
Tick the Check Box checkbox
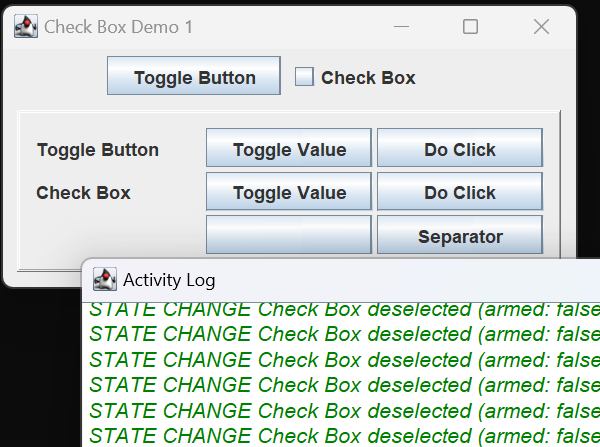click(305, 77)
